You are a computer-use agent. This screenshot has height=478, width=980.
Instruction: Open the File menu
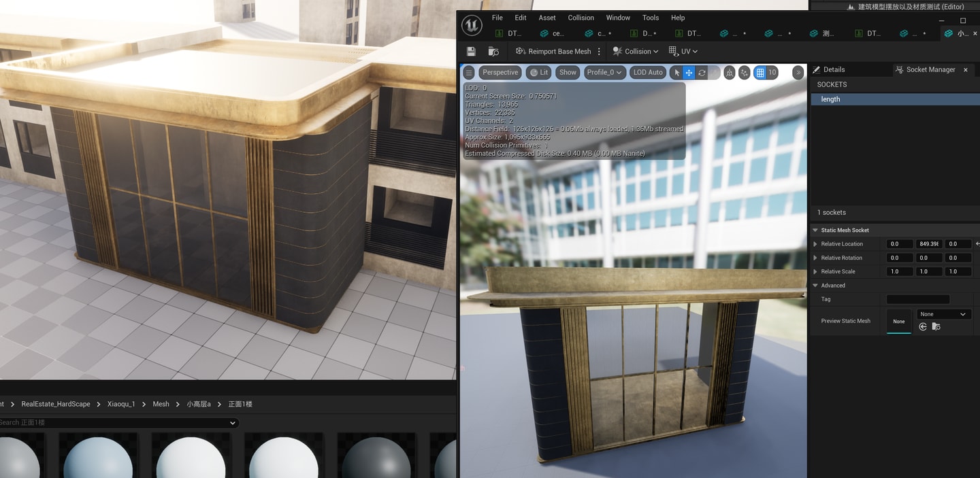coord(497,18)
